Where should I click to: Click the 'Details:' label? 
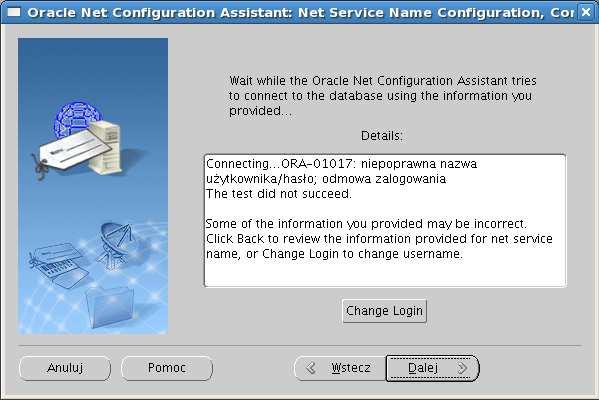(382, 136)
